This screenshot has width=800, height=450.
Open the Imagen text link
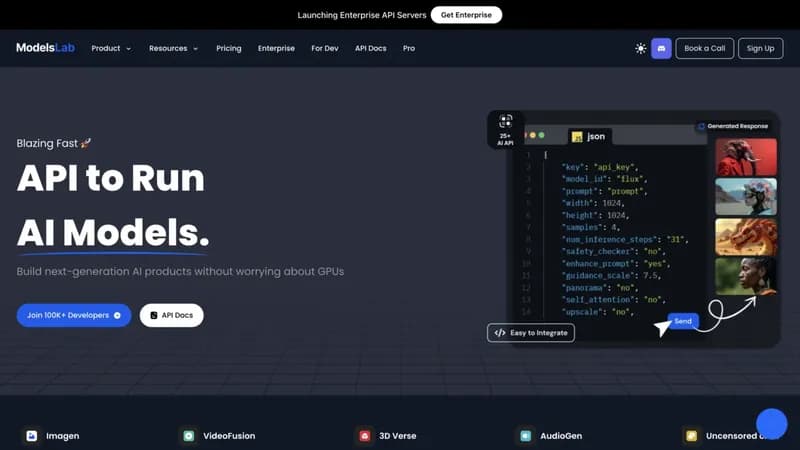tap(62, 436)
